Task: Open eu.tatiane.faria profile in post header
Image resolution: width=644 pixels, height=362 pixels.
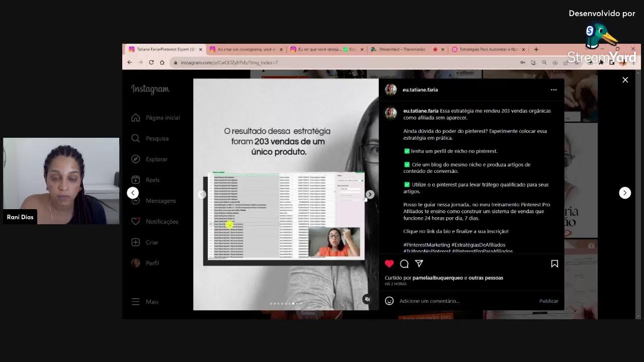Action: point(420,89)
